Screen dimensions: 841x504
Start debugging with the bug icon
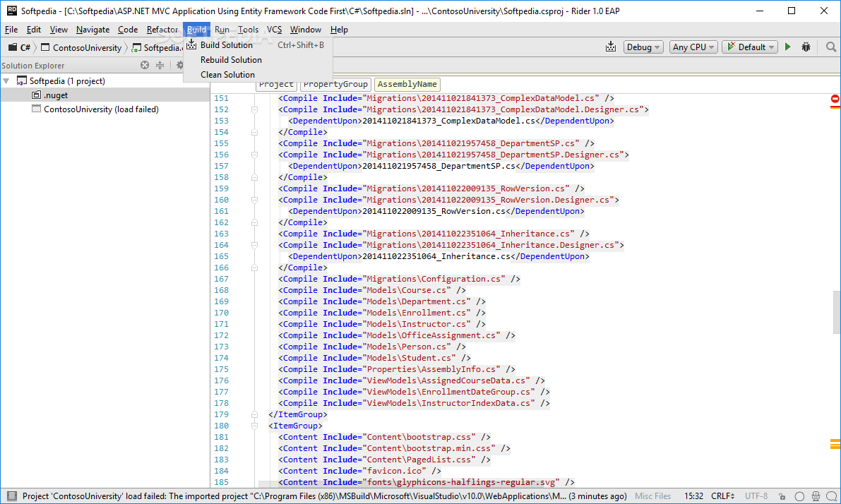(x=806, y=47)
